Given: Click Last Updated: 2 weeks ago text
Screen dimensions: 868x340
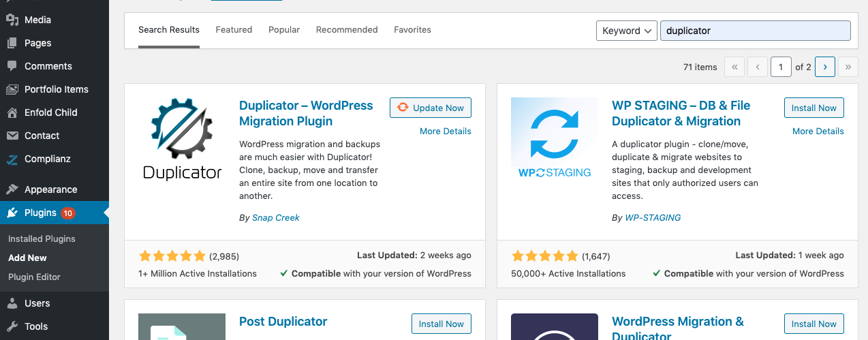Looking at the screenshot, I should [x=414, y=256].
